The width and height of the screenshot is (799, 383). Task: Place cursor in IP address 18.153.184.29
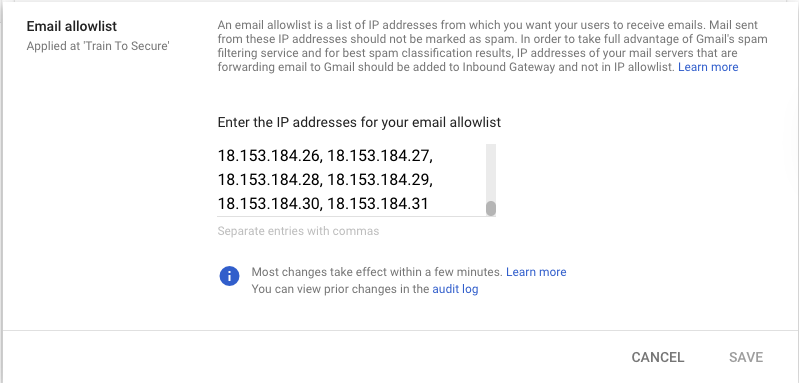379,180
